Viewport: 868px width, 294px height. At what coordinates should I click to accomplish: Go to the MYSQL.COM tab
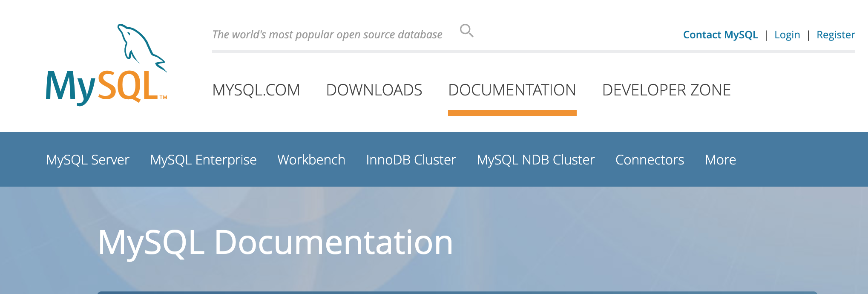(x=256, y=90)
